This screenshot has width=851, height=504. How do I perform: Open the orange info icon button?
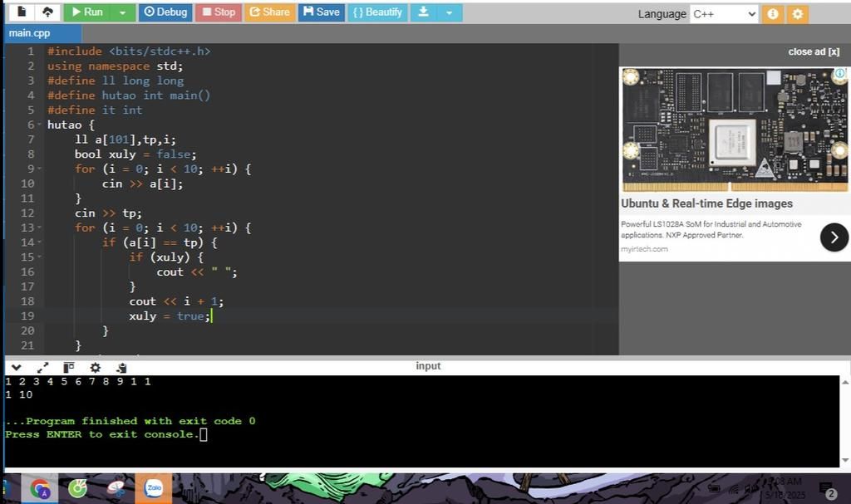click(772, 14)
